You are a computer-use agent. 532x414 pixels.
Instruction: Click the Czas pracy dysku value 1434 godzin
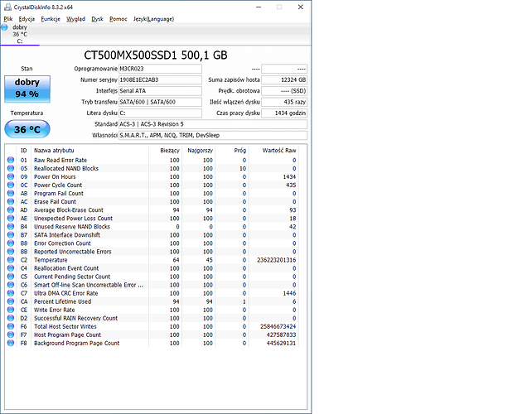click(284, 113)
